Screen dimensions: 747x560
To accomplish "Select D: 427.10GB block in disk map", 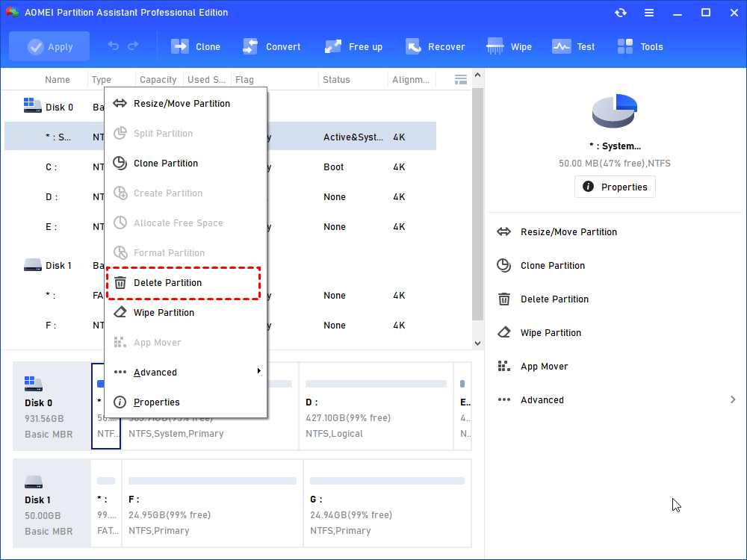I will point(376,406).
